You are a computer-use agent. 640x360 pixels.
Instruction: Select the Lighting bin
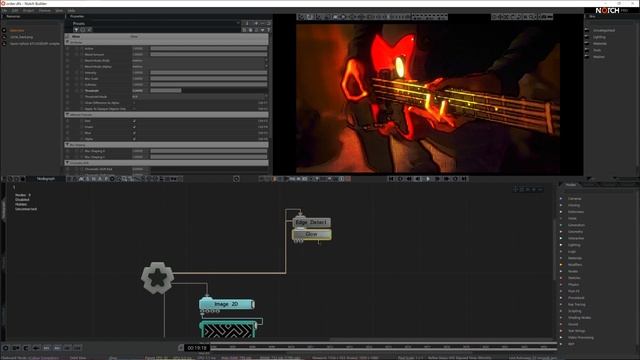pyautogui.click(x=599, y=37)
